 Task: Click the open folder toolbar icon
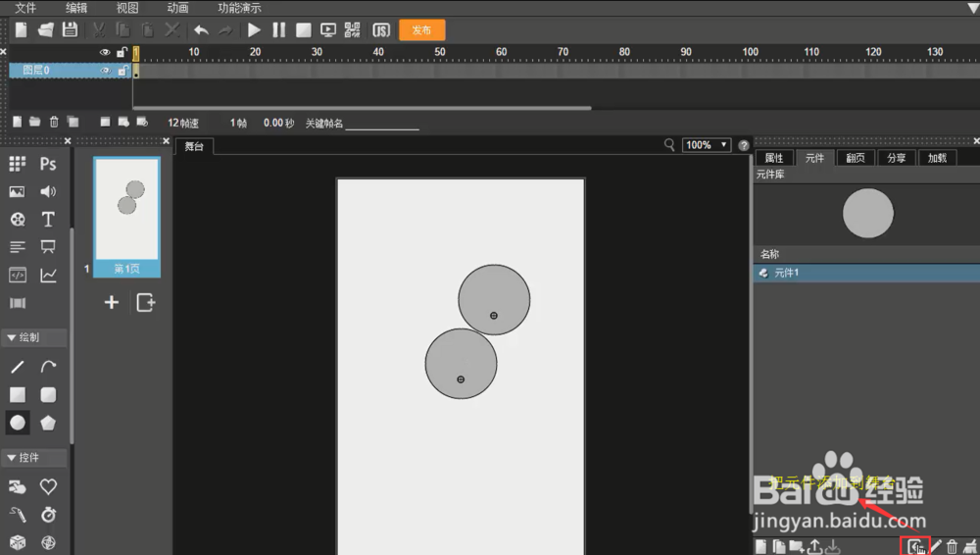coord(46,30)
